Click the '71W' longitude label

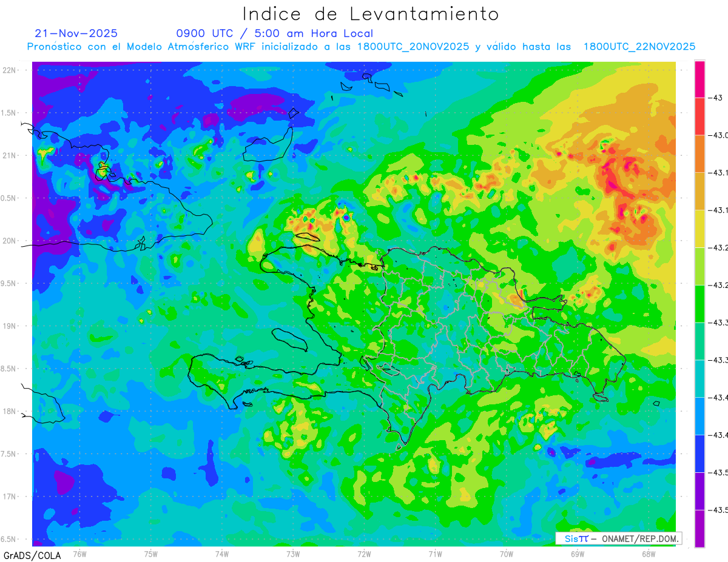click(x=435, y=554)
